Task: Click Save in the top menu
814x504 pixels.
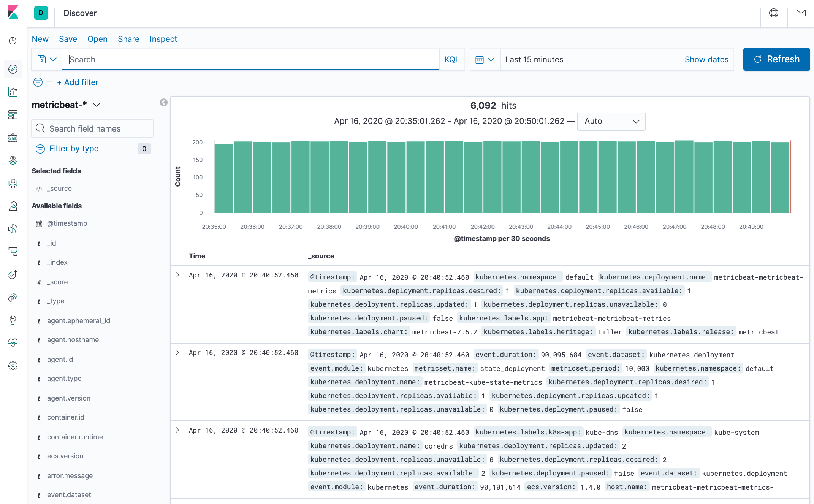Action: point(68,39)
